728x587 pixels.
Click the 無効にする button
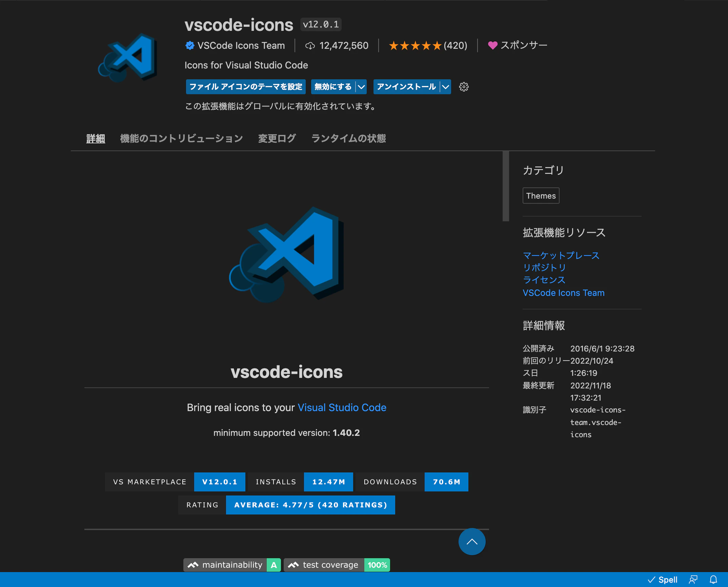(333, 87)
